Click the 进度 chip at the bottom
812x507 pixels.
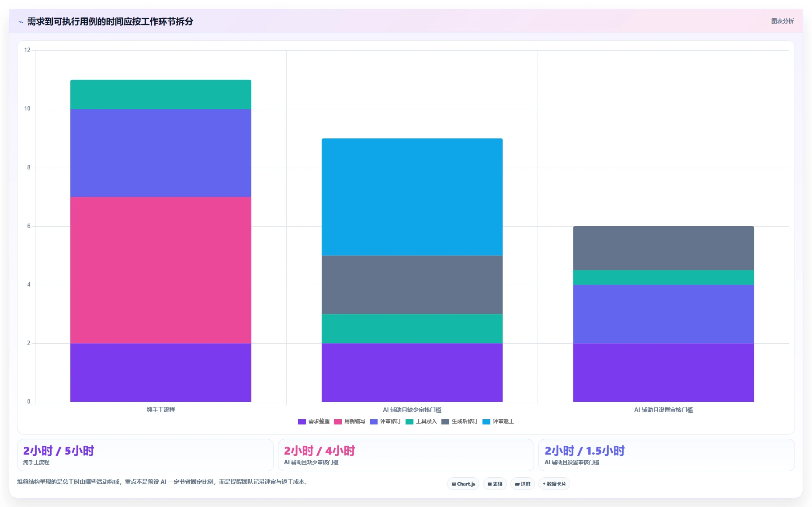(x=523, y=484)
